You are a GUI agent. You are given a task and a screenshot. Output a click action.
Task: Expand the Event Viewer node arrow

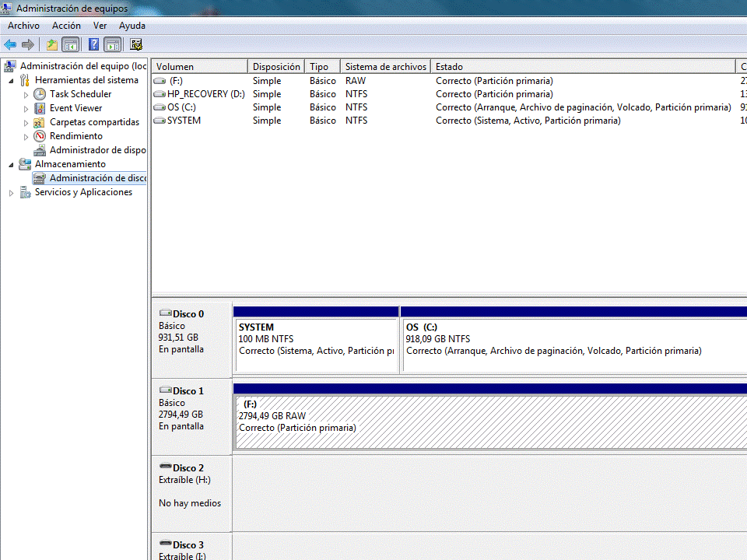click(26, 108)
